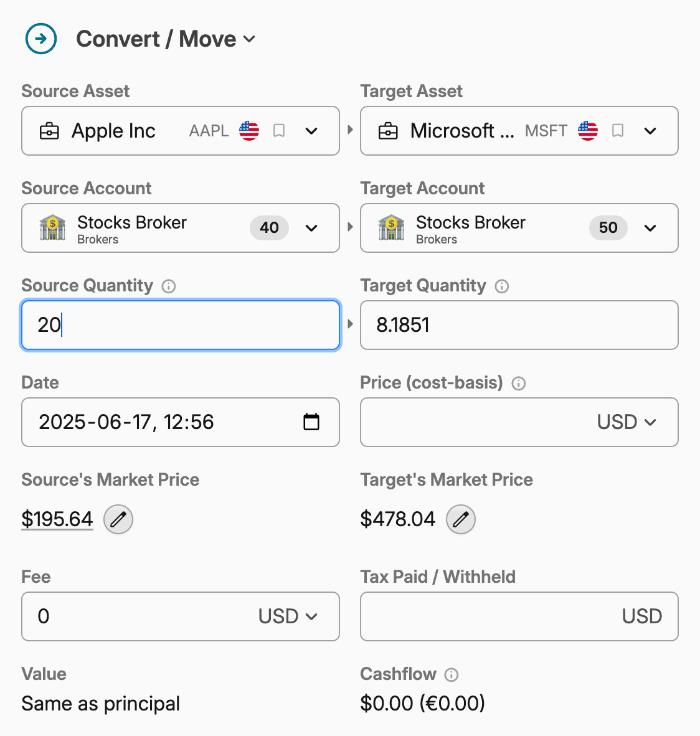Click the briefcase icon for Apple Inc

49,131
